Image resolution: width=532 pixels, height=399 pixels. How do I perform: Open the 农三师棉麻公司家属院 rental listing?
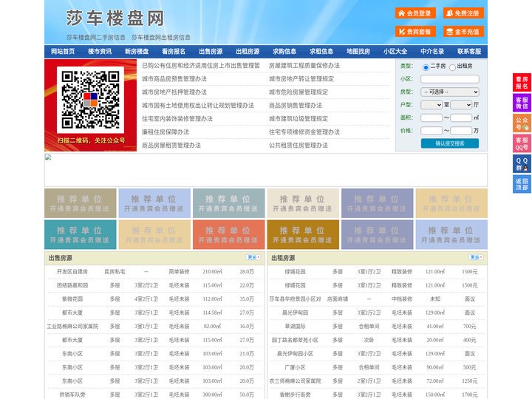point(295,381)
